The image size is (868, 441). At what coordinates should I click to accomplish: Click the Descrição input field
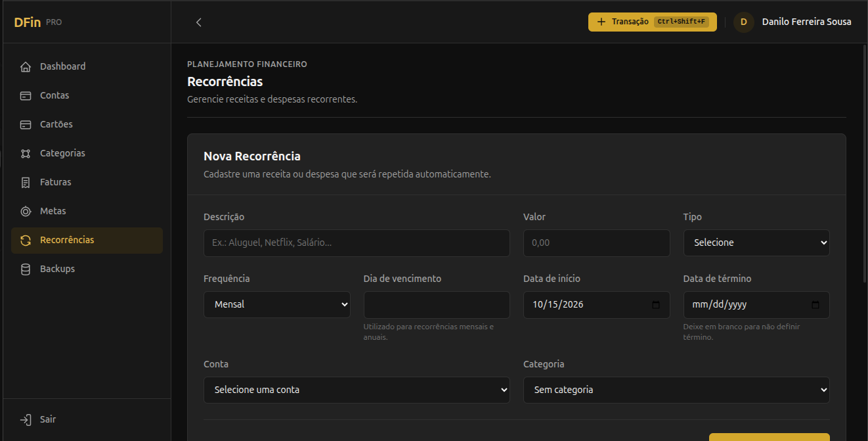click(357, 243)
